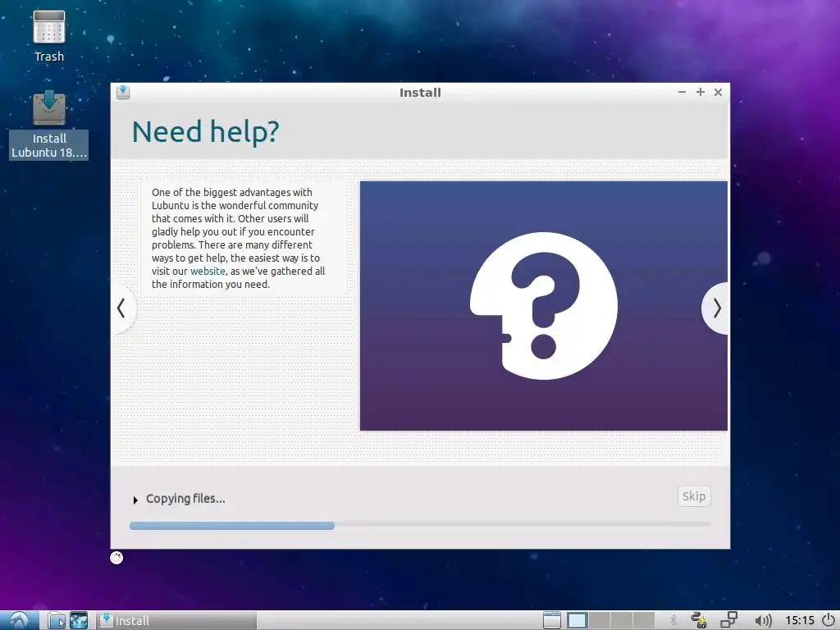Minimize the Install window
Viewport: 840px width, 630px height.
point(682,92)
